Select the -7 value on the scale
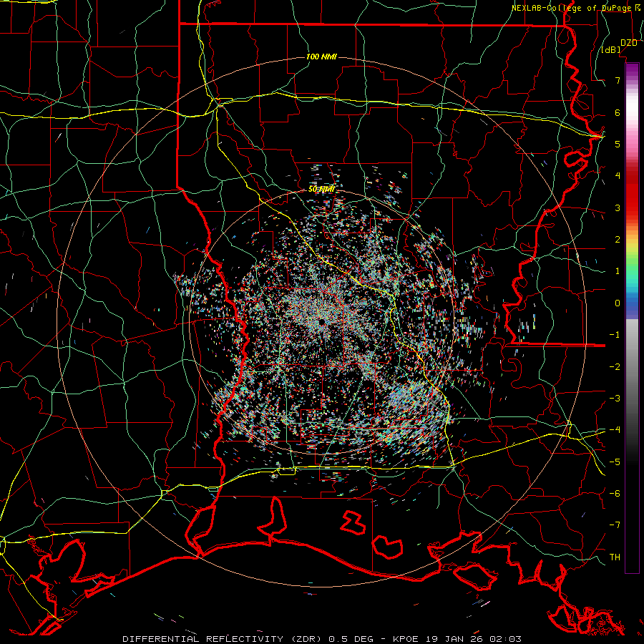The height and width of the screenshot is (644, 644). click(615, 525)
